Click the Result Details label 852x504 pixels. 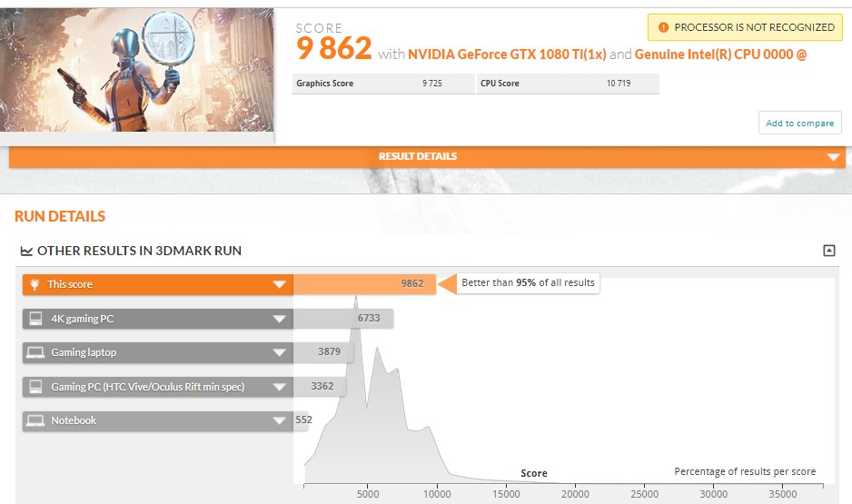[417, 156]
